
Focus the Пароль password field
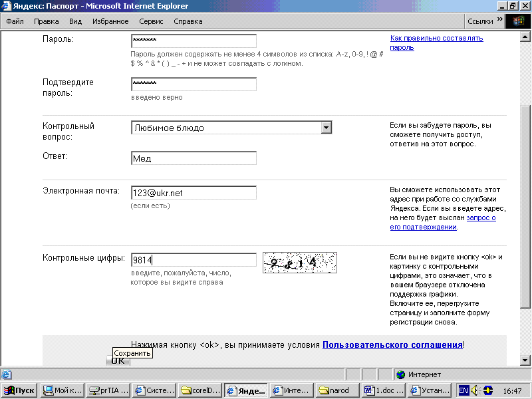coord(194,41)
